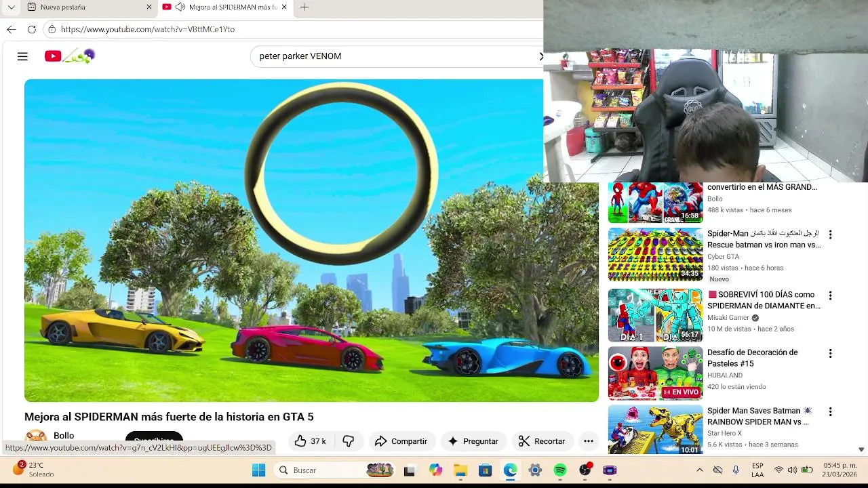
Task: Mute the tab using speaker icon
Action: pos(180,7)
